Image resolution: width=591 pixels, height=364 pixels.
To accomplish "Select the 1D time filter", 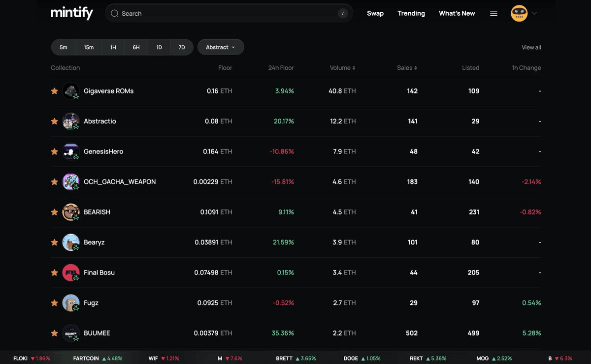I will (x=159, y=47).
